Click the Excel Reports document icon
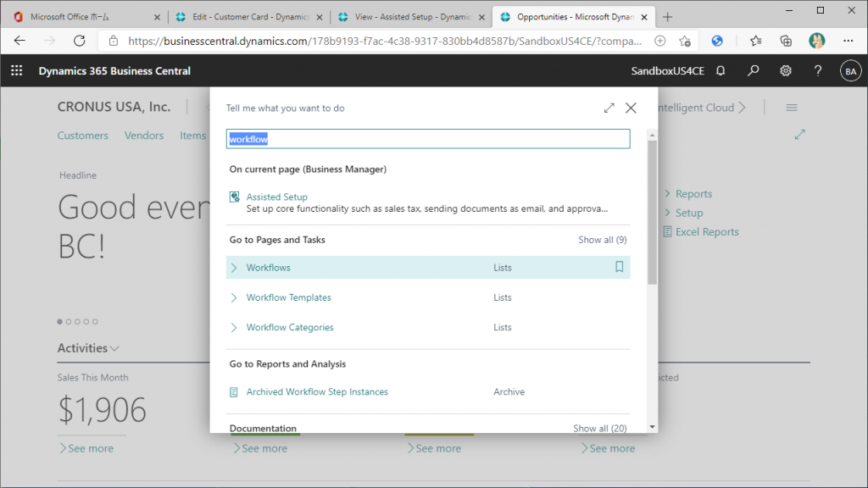 [667, 232]
